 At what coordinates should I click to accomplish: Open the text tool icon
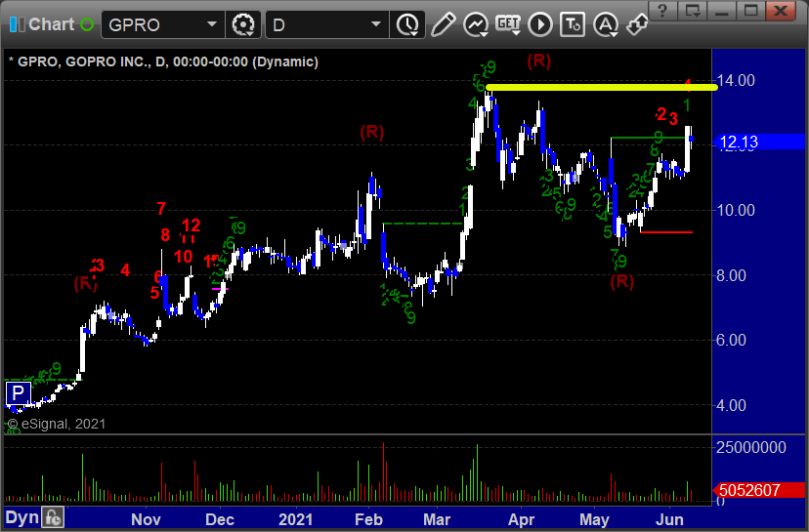pos(573,24)
